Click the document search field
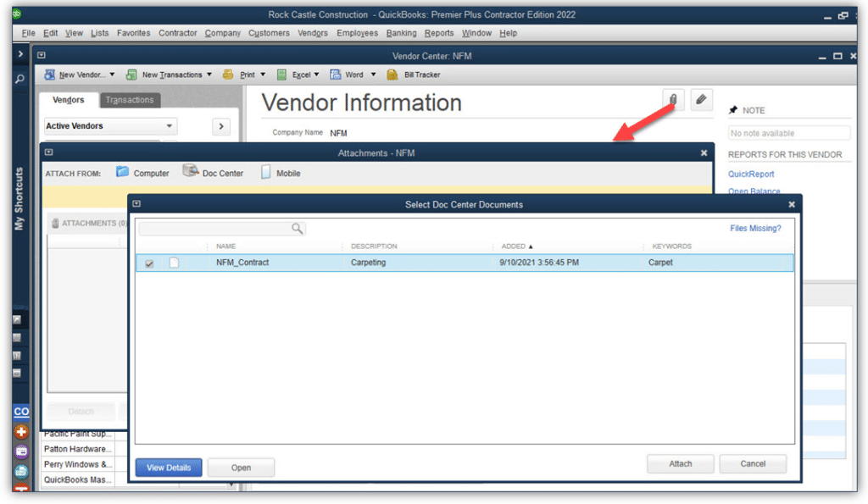This screenshot has height=504, width=868. (x=220, y=228)
